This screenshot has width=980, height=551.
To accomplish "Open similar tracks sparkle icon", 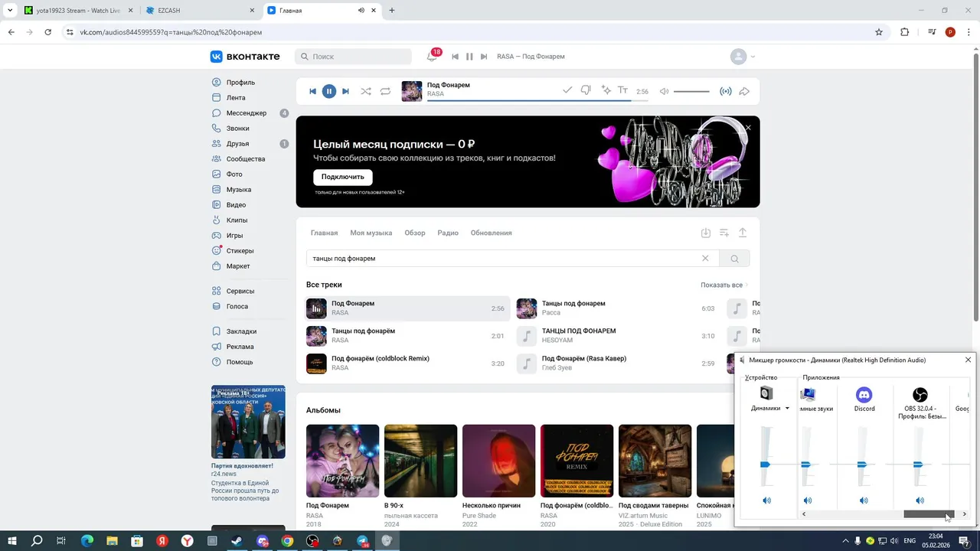I will (606, 90).
